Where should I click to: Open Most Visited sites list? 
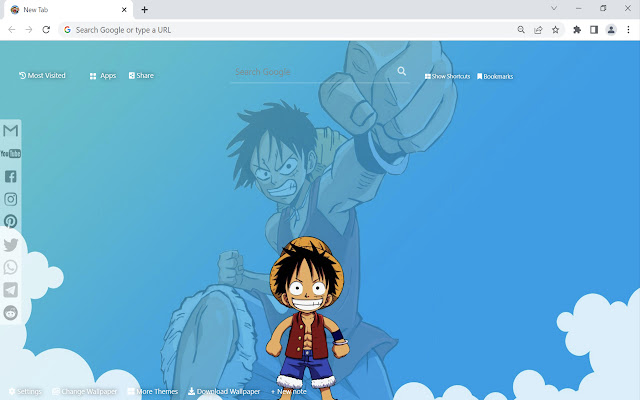pos(42,76)
